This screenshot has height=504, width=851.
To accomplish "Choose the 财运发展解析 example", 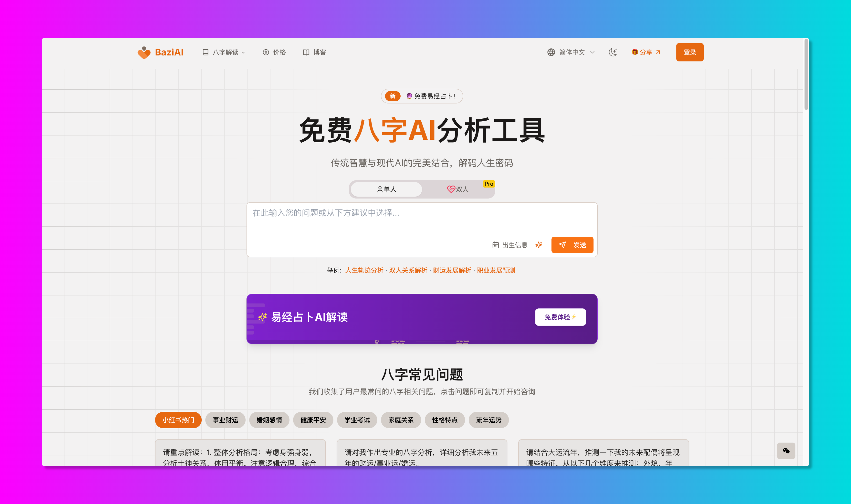I will (452, 270).
